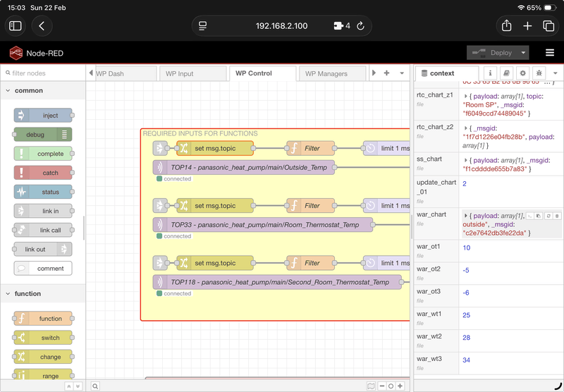The height and width of the screenshot is (392, 564).
Task: Open a new Safari tab
Action: [527, 26]
